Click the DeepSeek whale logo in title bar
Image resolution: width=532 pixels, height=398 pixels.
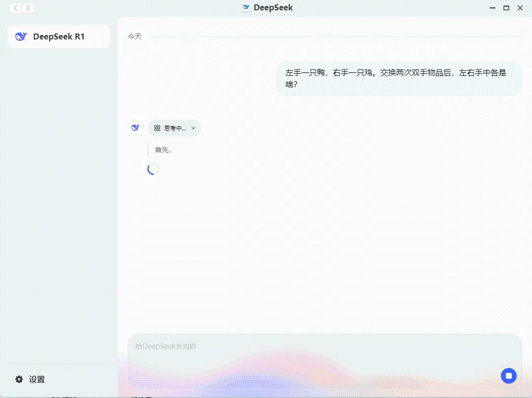246,7
